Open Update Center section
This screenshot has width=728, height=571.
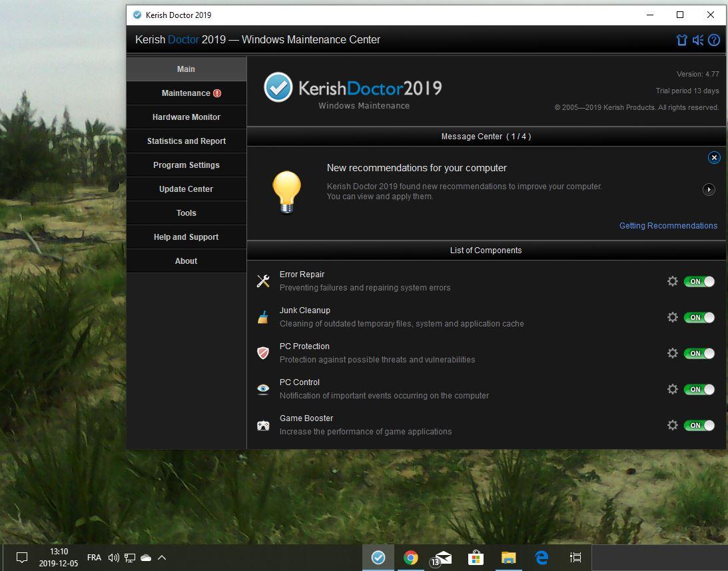[x=186, y=189]
